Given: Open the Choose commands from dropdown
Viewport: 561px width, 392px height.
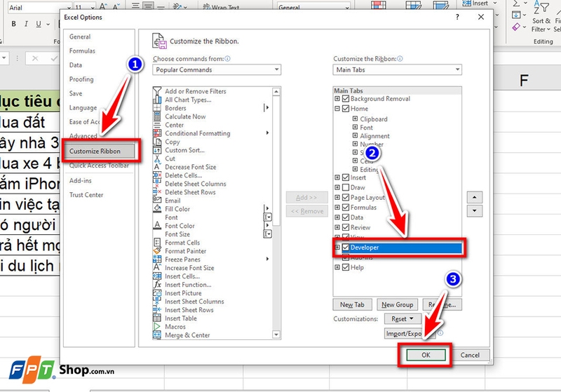Looking at the screenshot, I should coord(217,69).
